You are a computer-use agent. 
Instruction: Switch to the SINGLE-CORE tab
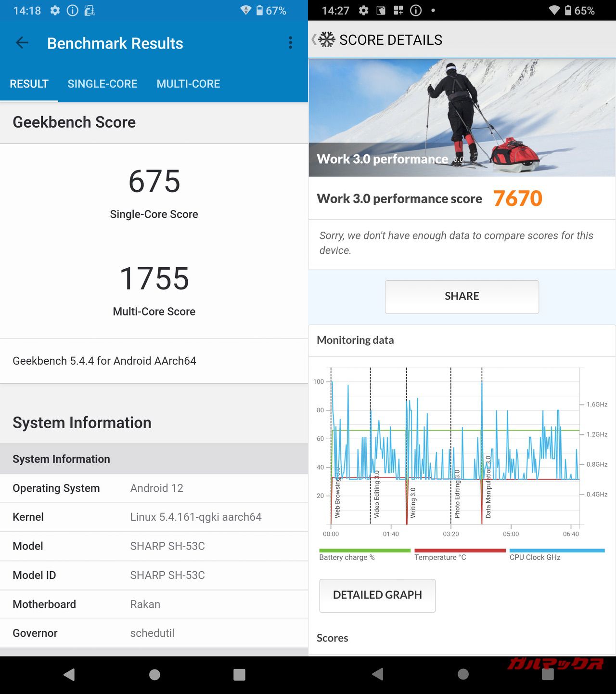[x=103, y=84]
